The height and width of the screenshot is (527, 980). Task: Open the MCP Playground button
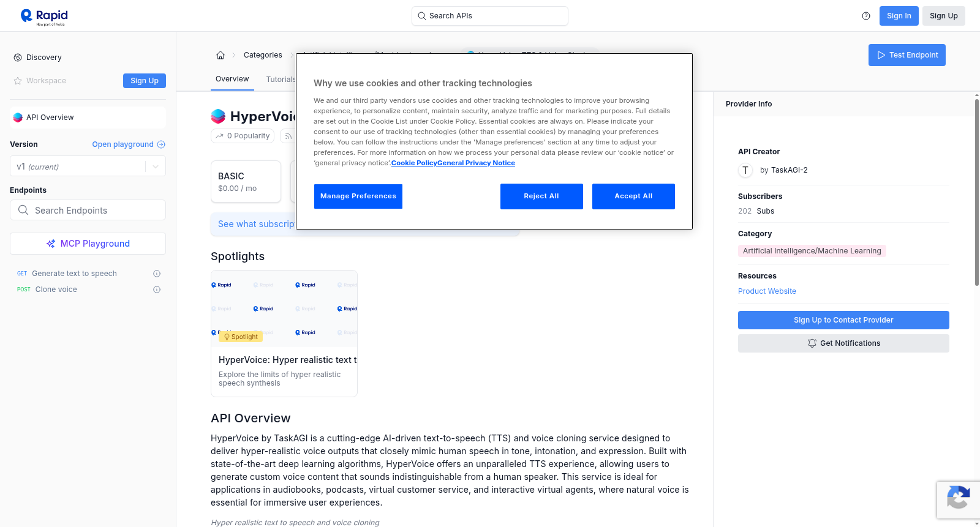(x=88, y=244)
